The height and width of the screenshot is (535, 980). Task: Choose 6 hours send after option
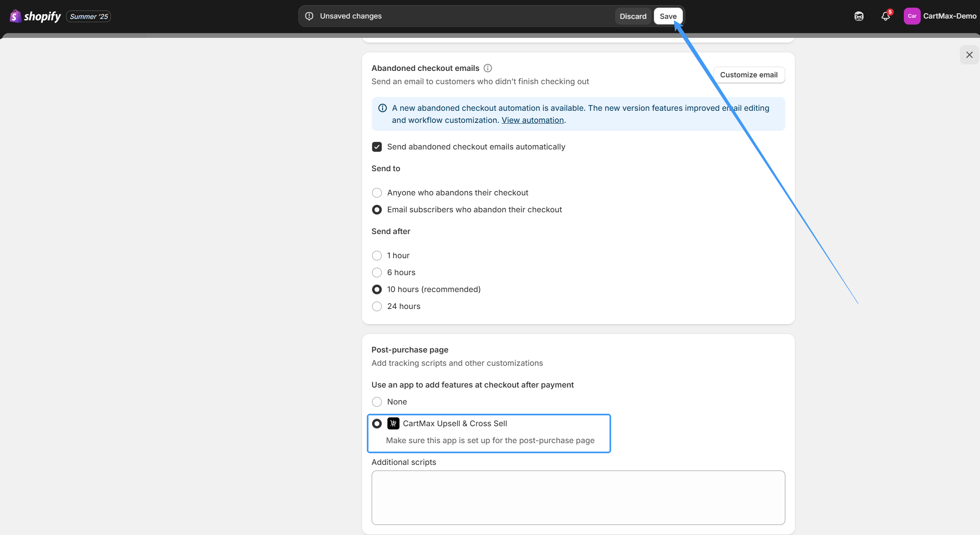click(x=377, y=272)
